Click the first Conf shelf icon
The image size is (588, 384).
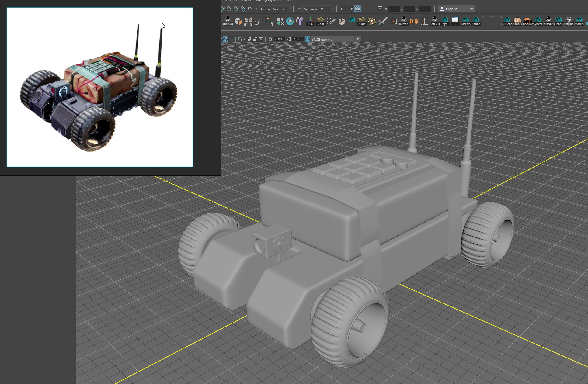tap(321, 21)
